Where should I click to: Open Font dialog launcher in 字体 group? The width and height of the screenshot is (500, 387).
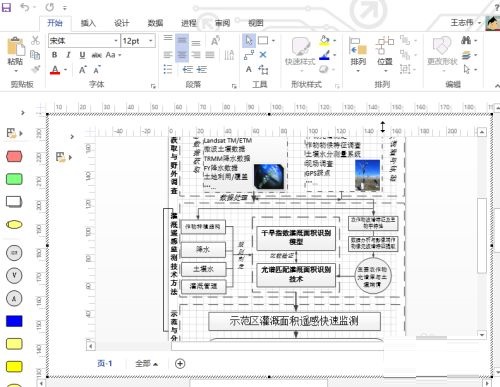[x=153, y=86]
